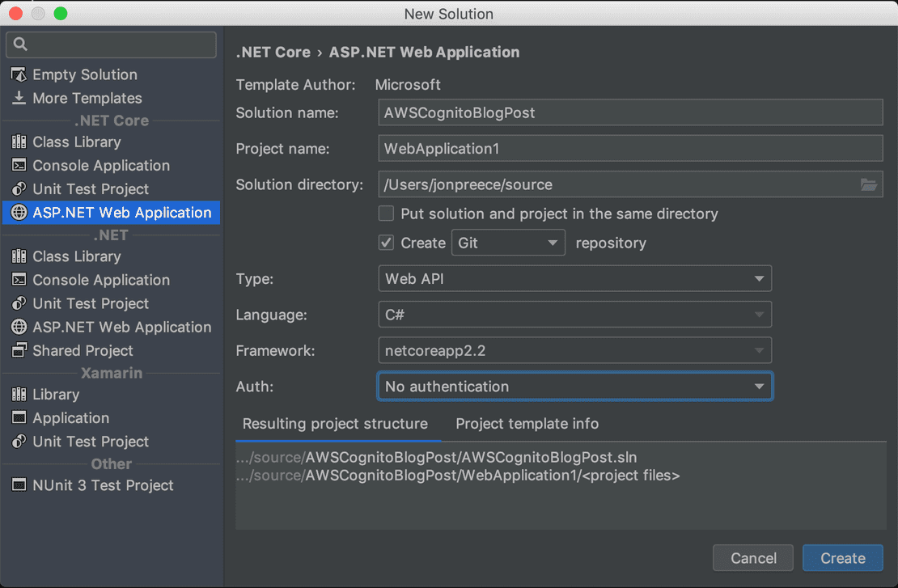Open the Auth dropdown showing No authentication
Image resolution: width=898 pixels, height=588 pixels.
(574, 387)
